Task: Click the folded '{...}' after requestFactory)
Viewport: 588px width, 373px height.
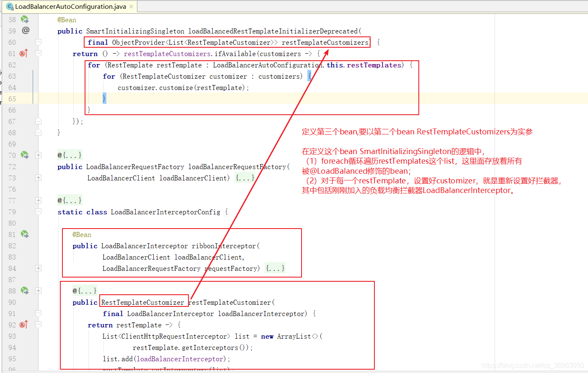Action: point(275,268)
